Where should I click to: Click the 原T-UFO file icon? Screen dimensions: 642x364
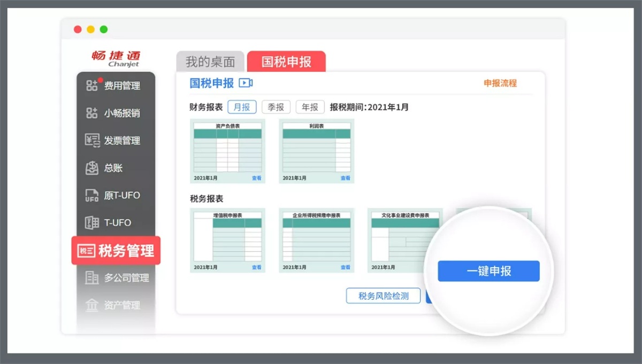point(92,196)
